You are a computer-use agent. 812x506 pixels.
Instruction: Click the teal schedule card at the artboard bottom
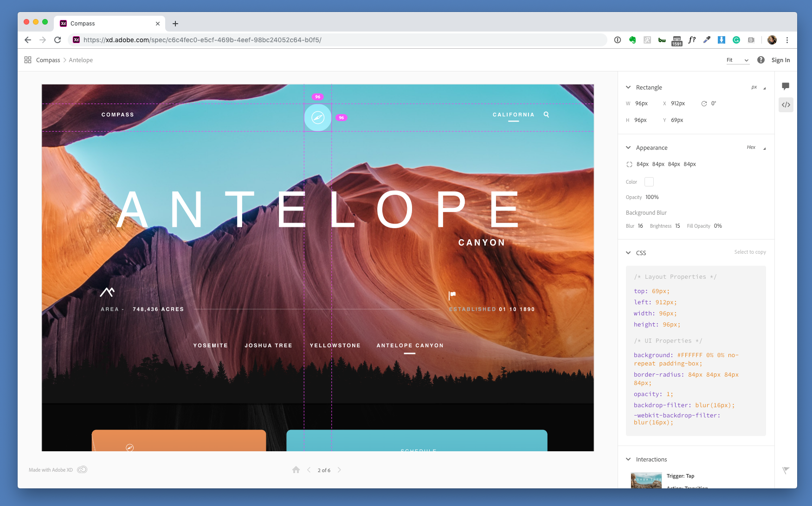417,440
